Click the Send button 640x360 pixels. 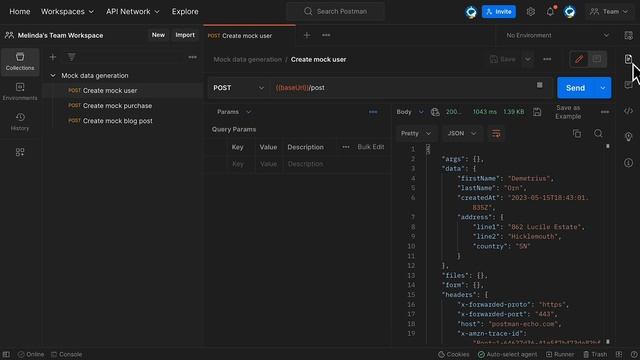point(575,88)
